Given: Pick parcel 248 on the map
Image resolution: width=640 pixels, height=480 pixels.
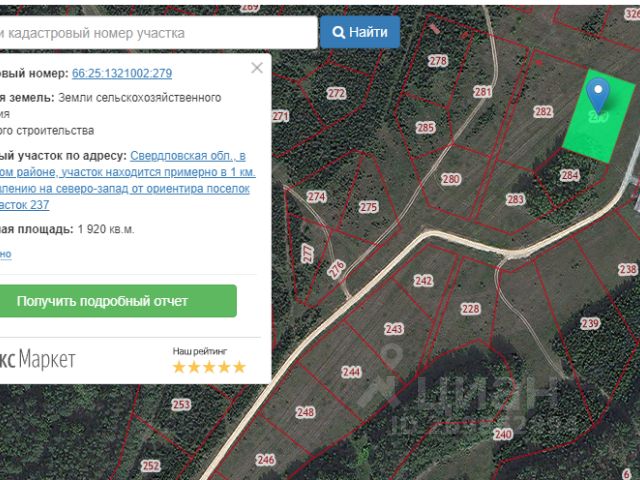Looking at the screenshot, I should pyautogui.click(x=305, y=412).
